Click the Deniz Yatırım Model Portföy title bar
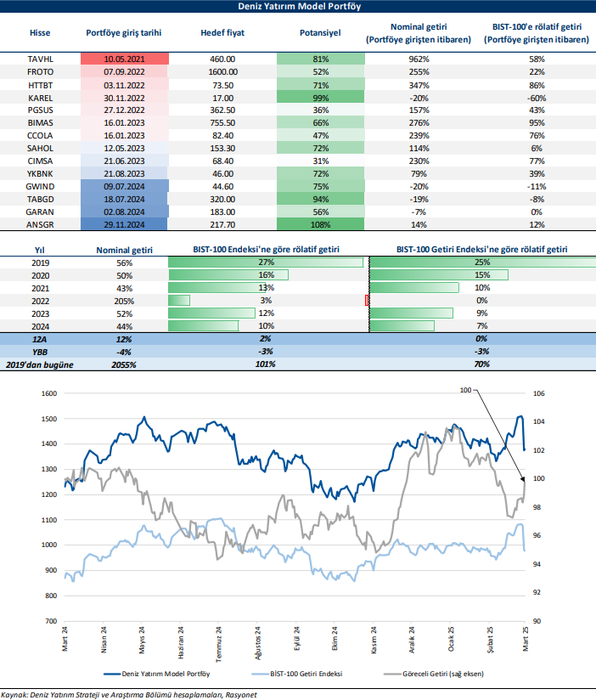Screen dimensions: 596x700 [x=298, y=8]
